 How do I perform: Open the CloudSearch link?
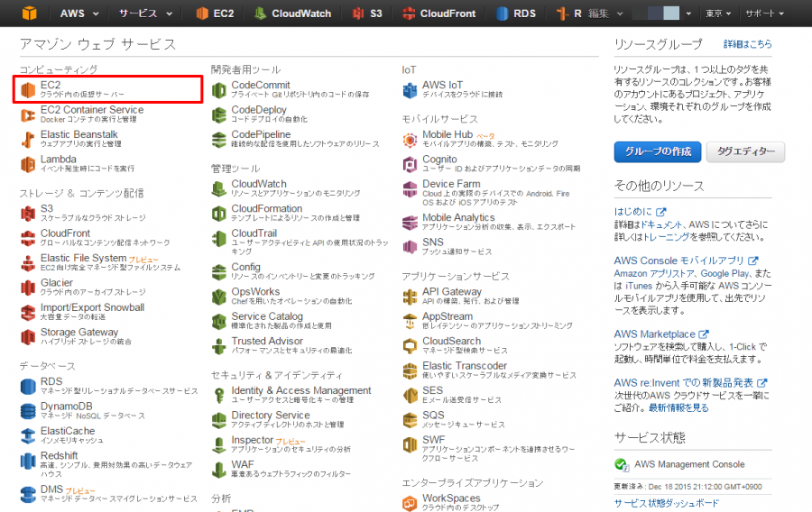point(452,341)
